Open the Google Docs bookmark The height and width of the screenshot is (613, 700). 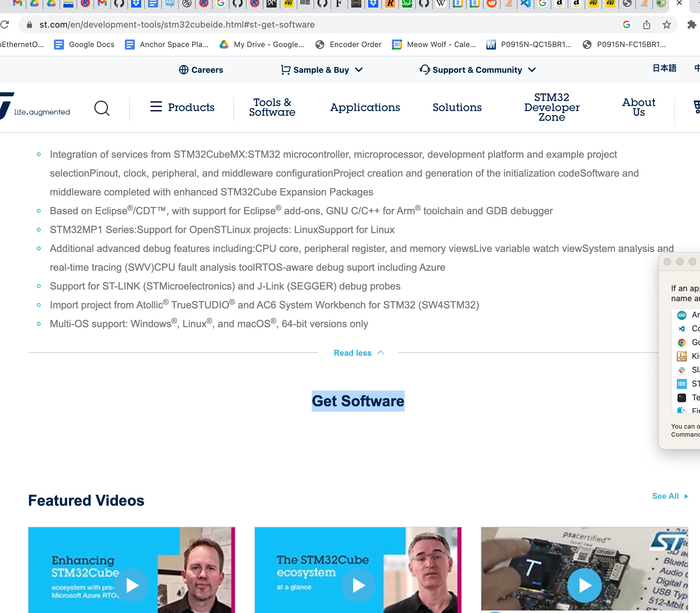84,45
